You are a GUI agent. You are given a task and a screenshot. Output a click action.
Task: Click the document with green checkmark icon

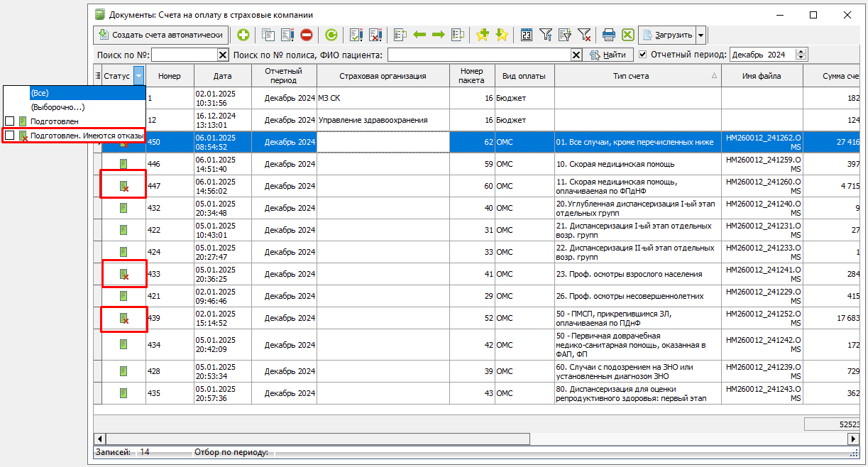(356, 35)
